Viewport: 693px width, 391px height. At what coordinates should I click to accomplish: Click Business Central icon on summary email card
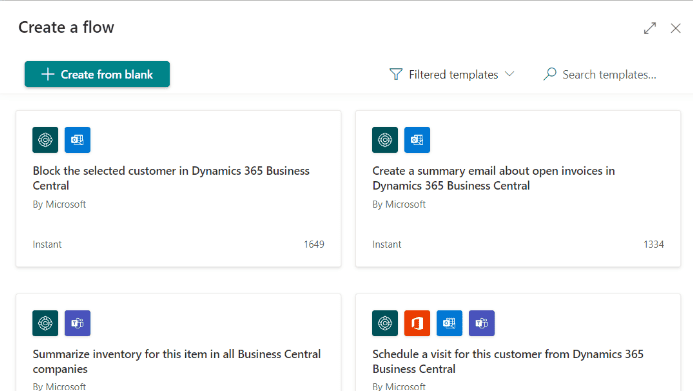tap(385, 140)
